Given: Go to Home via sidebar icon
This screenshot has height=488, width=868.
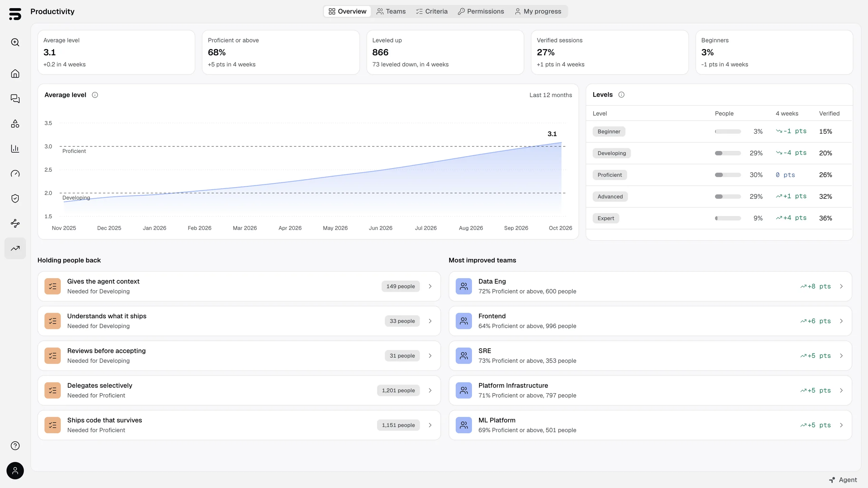Looking at the screenshot, I should (x=15, y=74).
